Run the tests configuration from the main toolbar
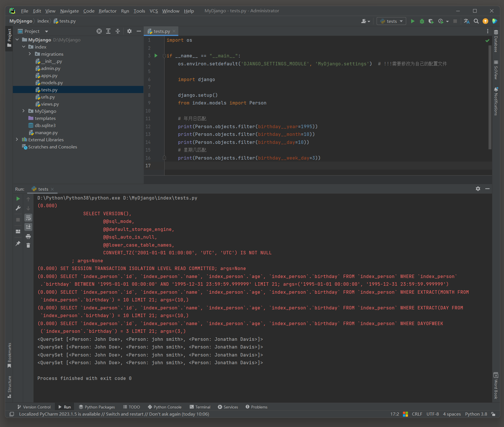 tap(413, 21)
